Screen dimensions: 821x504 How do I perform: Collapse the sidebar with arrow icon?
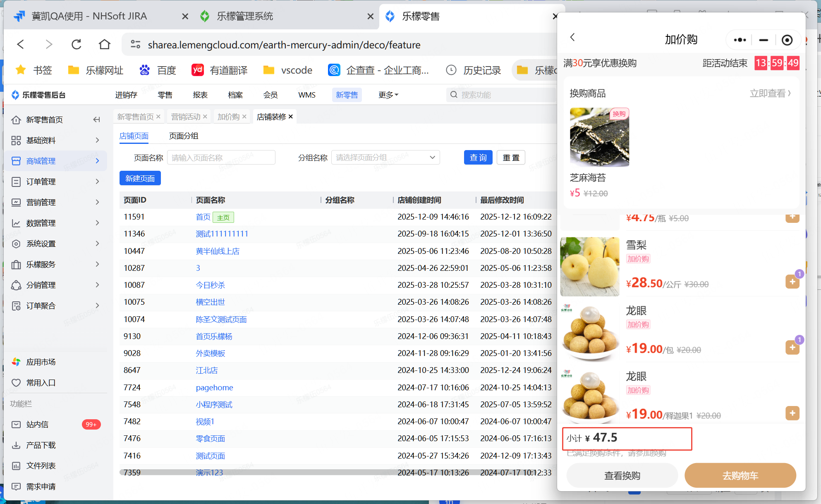click(96, 119)
